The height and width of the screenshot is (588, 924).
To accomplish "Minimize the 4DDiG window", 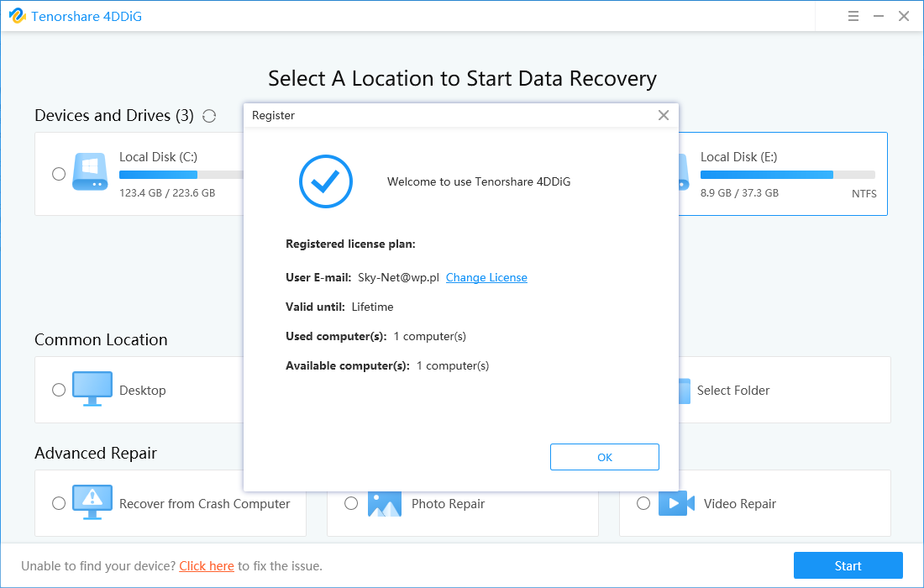I will (878, 16).
